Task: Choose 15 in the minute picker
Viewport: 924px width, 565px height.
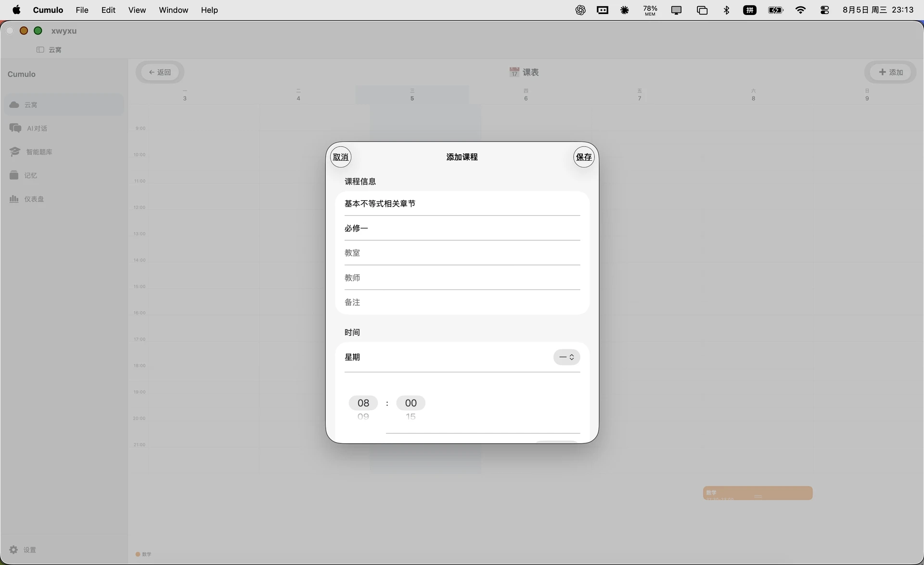Action: tap(411, 417)
